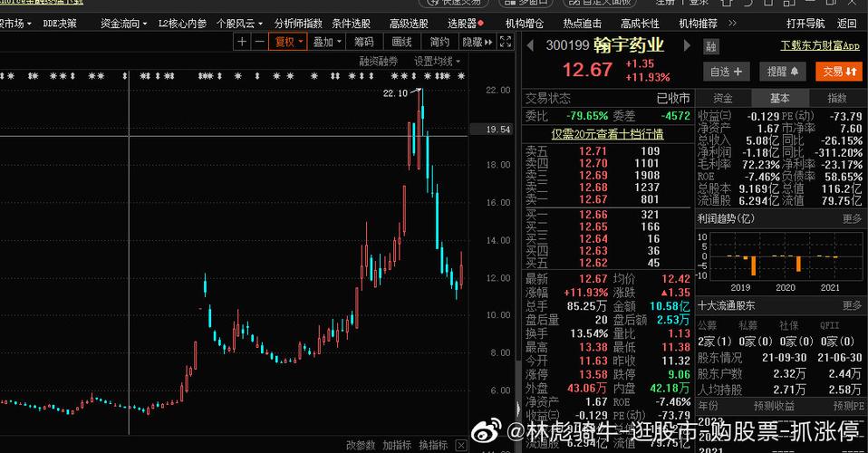Toggle fullscreen chart icon
The image size is (868, 453).
(x=506, y=42)
